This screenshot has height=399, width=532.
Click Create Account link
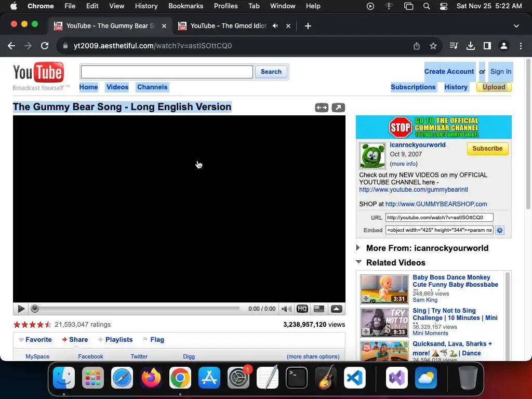[x=449, y=72]
